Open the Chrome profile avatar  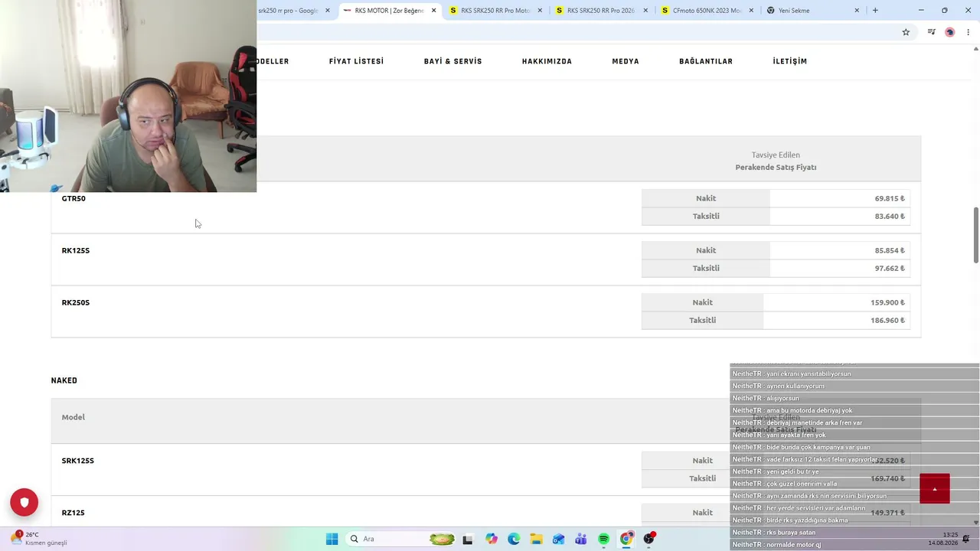coord(950,32)
